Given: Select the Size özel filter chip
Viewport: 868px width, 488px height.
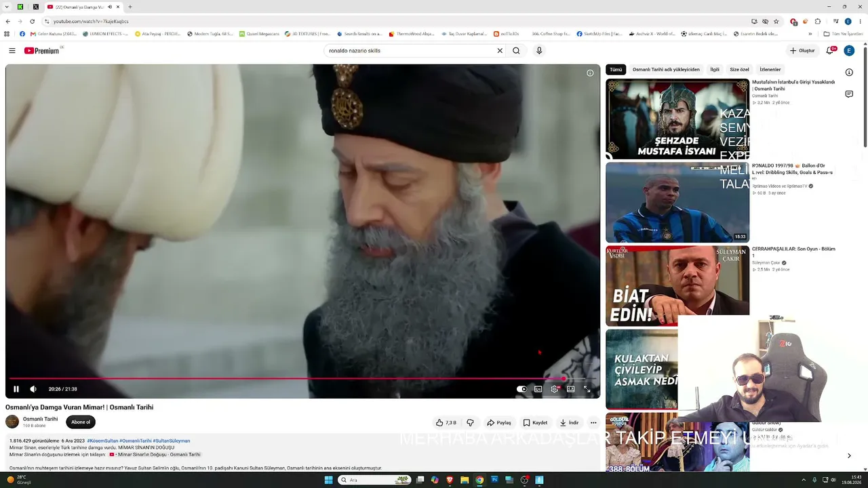Looking at the screenshot, I should point(739,70).
